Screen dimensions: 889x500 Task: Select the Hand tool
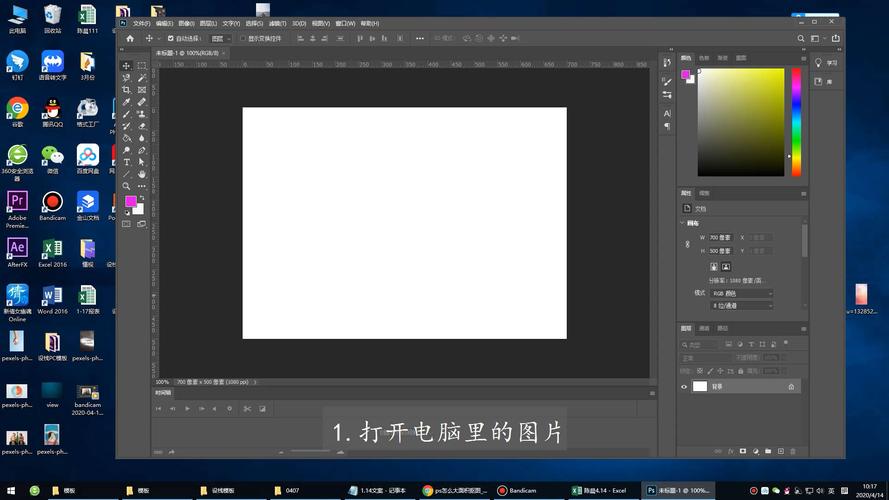(142, 174)
